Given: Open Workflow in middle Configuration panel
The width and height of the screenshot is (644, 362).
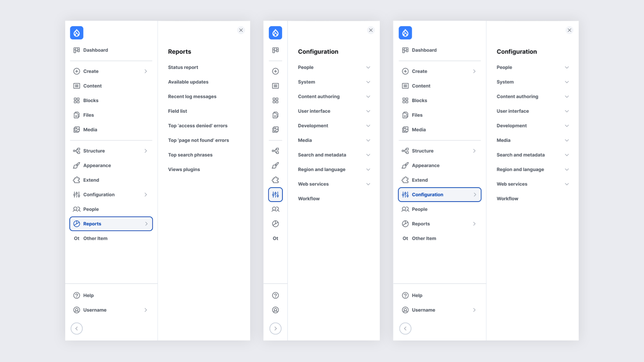Looking at the screenshot, I should coord(309,199).
